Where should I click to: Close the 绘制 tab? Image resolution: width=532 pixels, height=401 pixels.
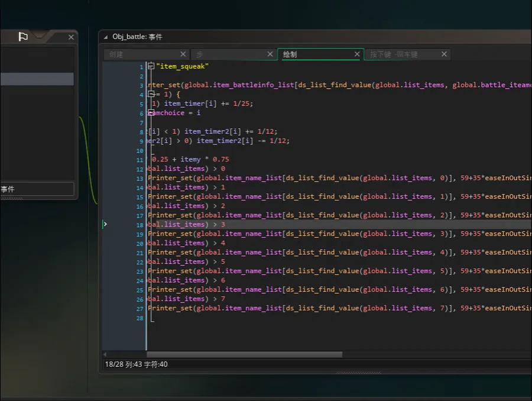357,54
